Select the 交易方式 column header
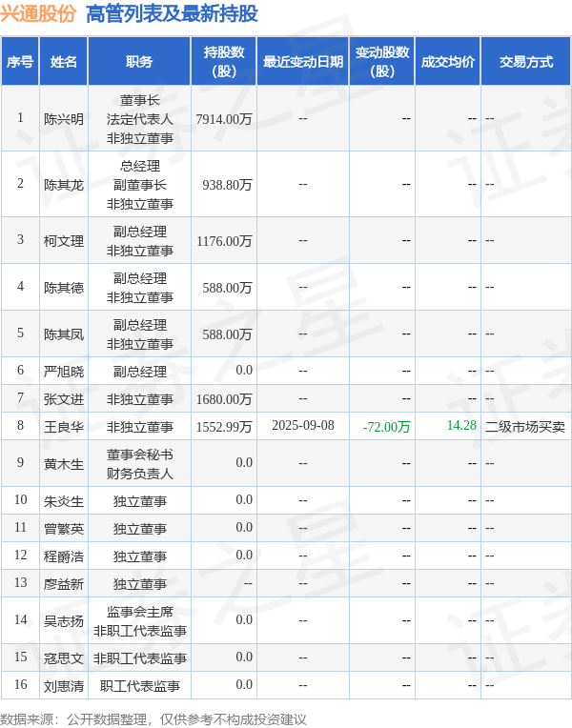 (526, 62)
